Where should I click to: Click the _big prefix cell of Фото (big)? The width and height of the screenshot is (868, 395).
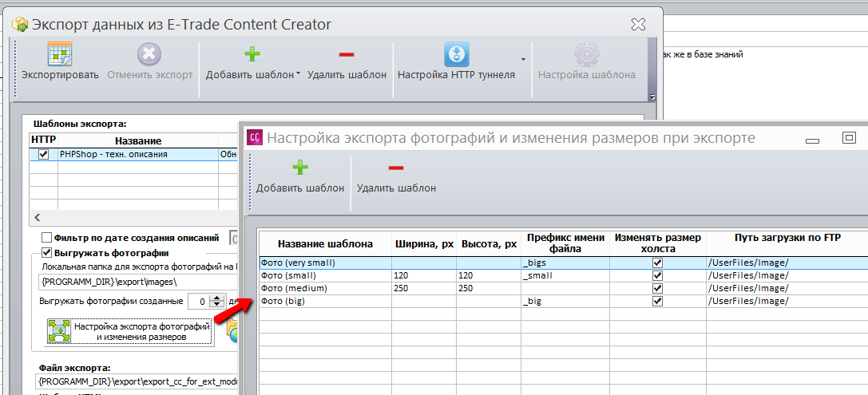pyautogui.click(x=565, y=302)
